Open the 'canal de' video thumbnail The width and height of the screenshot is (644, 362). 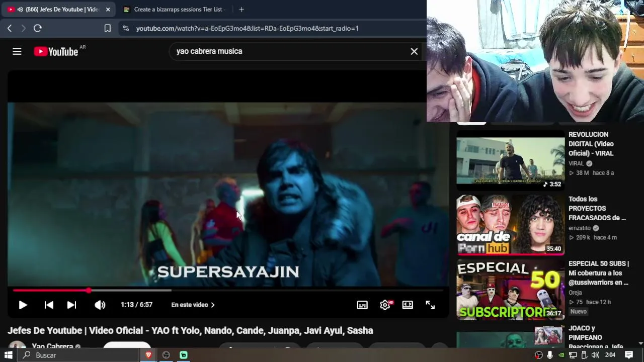[x=511, y=225]
